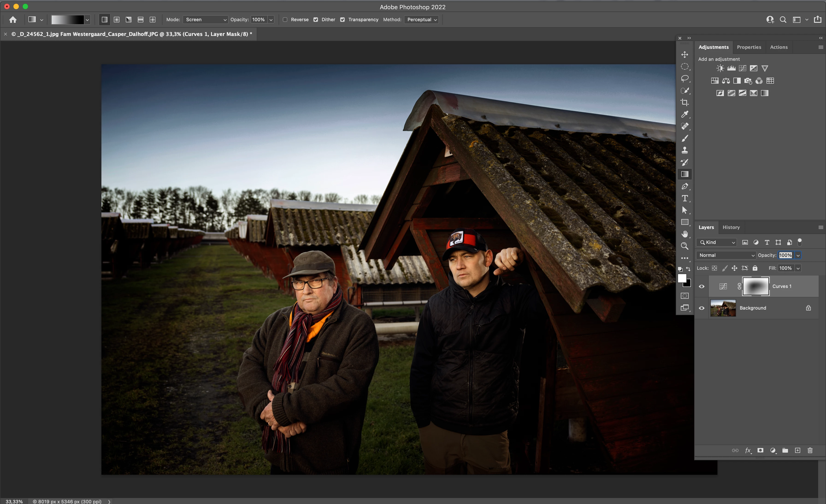Screen dimensions: 826x504
Task: Open the gradient Mode dropdown
Action: [x=205, y=20]
